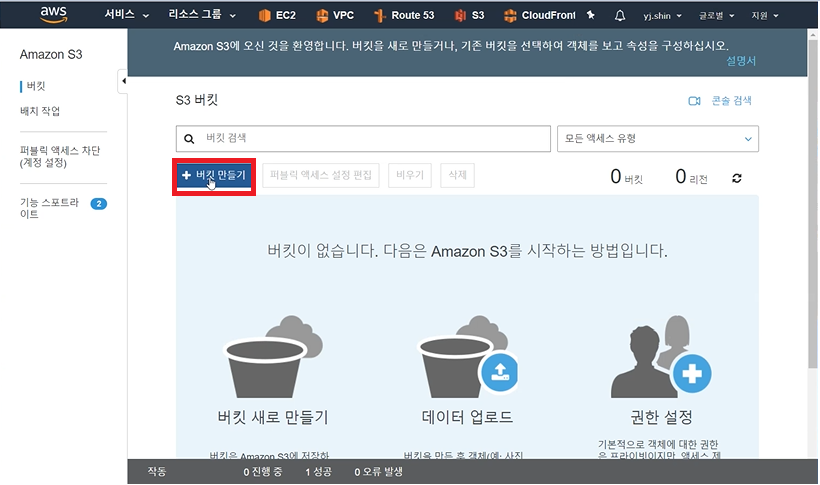Open the EC2 shortcut
Image resolution: width=820 pixels, height=485 pixels.
[x=277, y=15]
